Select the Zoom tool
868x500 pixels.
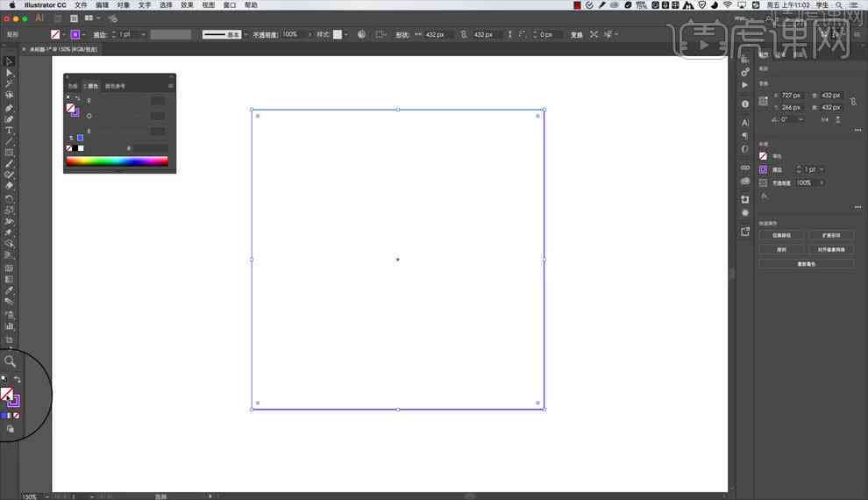tap(10, 361)
